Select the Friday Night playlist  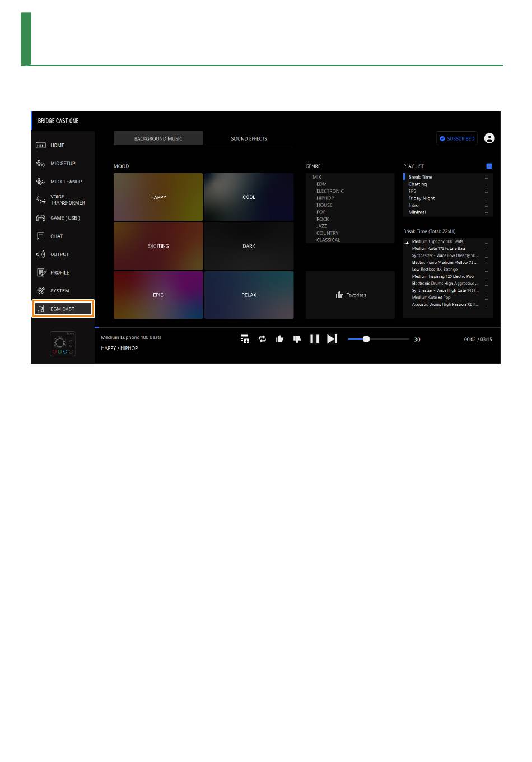(x=422, y=198)
